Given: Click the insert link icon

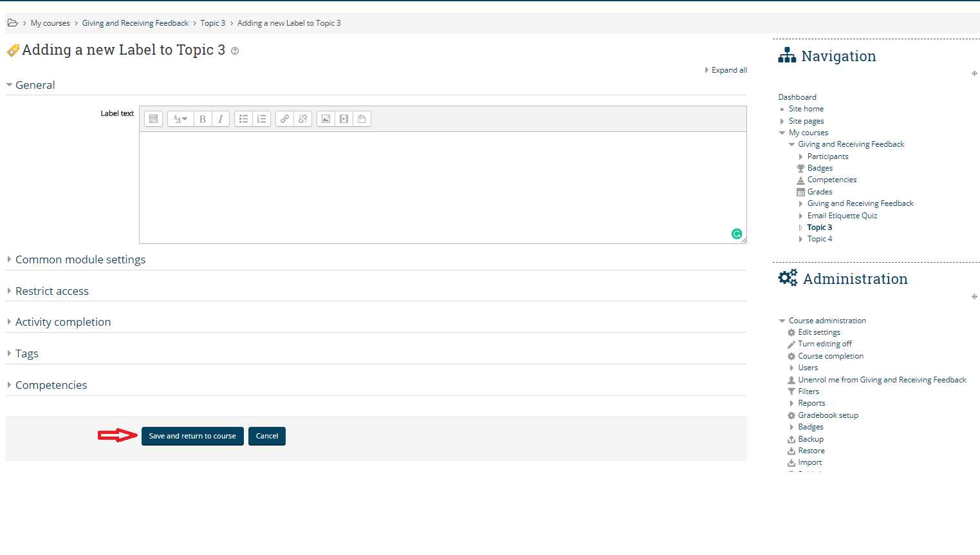Looking at the screenshot, I should (284, 119).
